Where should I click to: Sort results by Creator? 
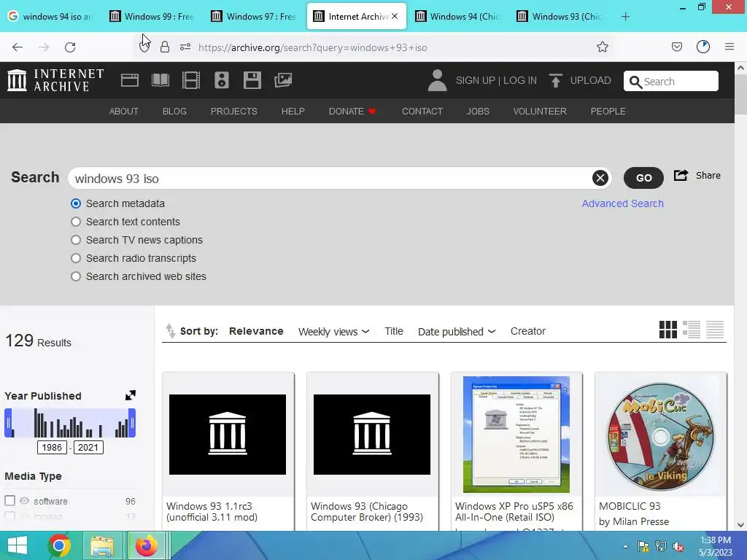point(528,331)
